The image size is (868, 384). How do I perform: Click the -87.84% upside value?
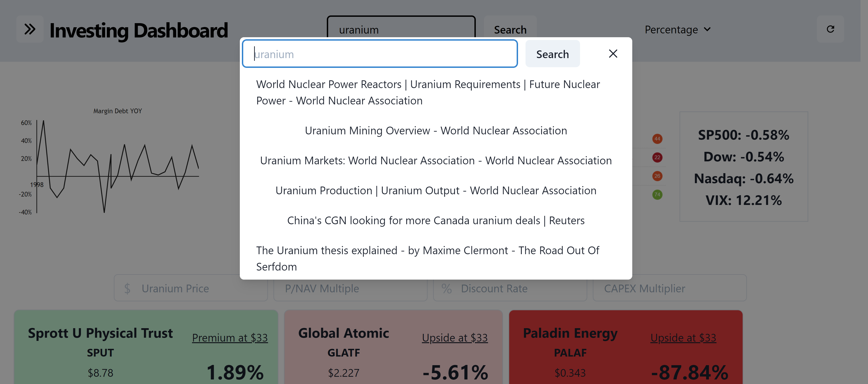point(690,372)
